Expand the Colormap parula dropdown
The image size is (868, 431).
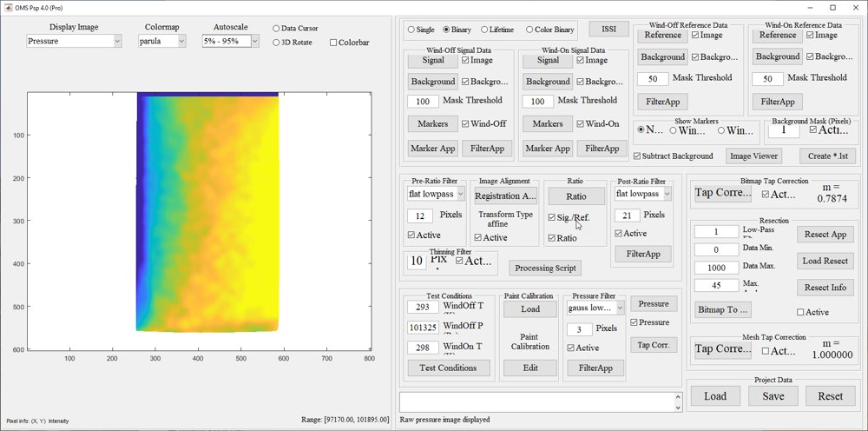(162, 41)
